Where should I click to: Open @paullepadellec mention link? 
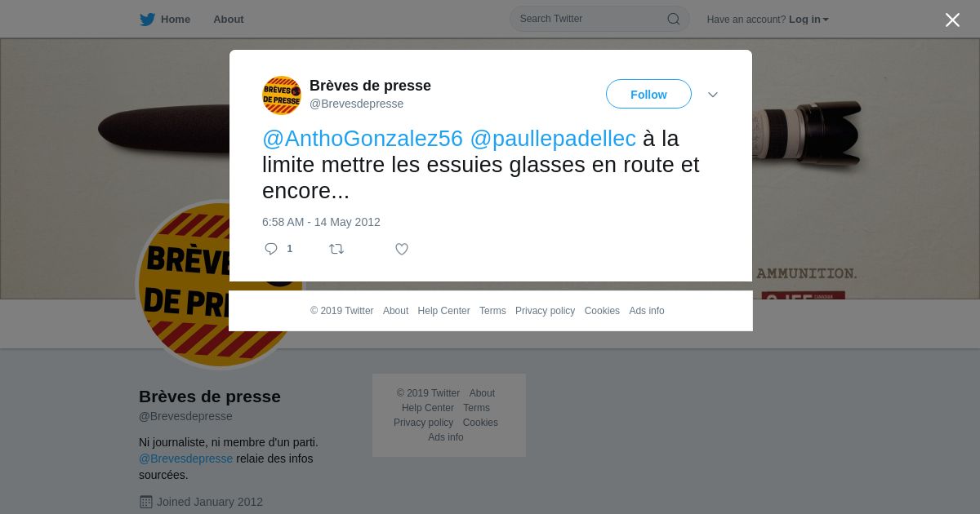(x=553, y=139)
